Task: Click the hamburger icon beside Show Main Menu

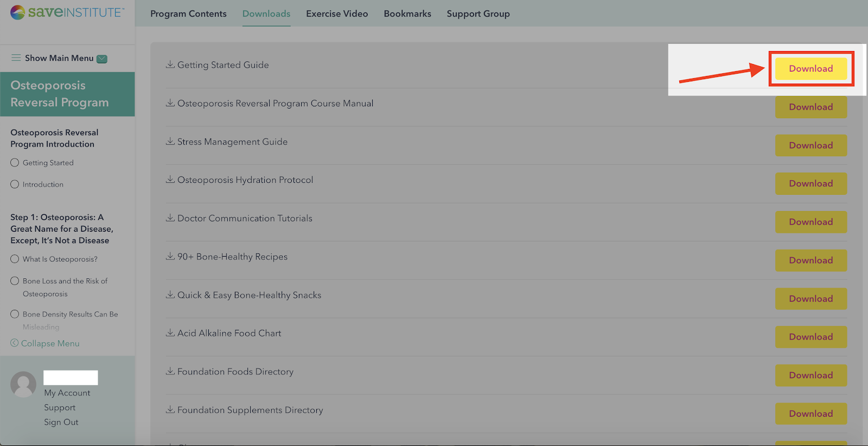Action: (x=16, y=58)
